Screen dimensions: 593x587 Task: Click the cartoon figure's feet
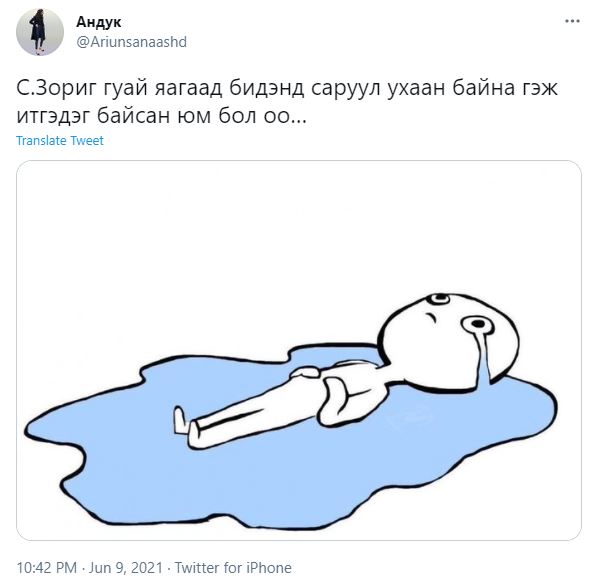pyautogui.click(x=186, y=427)
